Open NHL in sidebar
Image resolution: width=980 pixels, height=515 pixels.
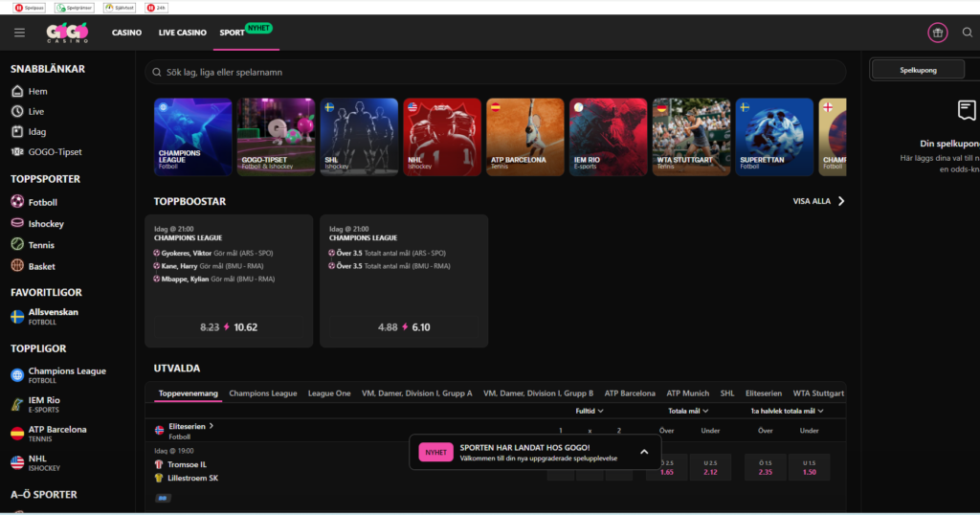tap(35, 463)
